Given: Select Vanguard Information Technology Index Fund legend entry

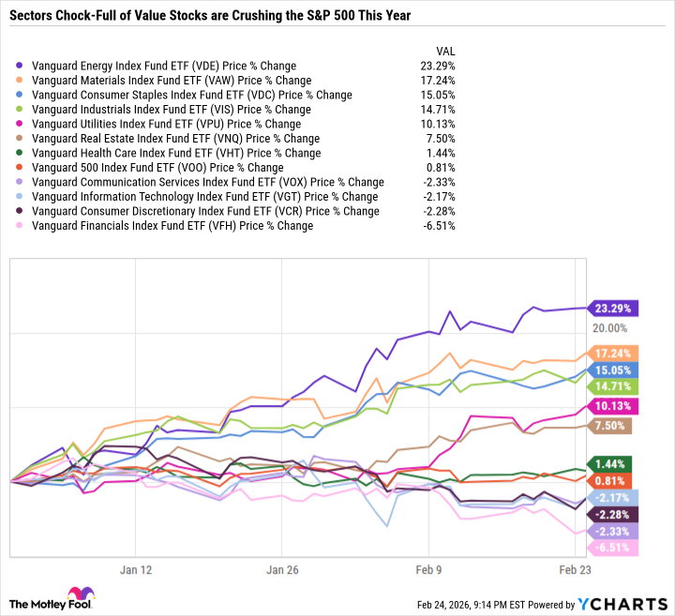Looking at the screenshot, I should [205, 197].
